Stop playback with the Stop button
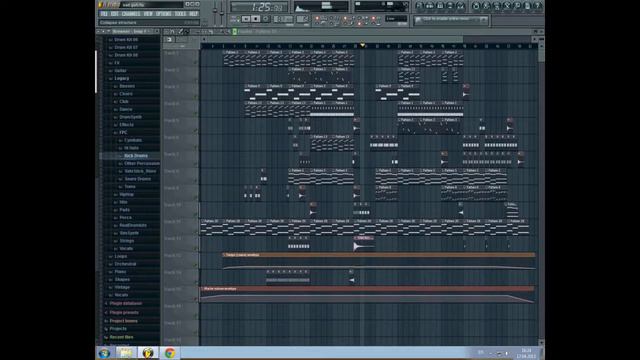This screenshot has height=360, width=640. click(x=256, y=19)
